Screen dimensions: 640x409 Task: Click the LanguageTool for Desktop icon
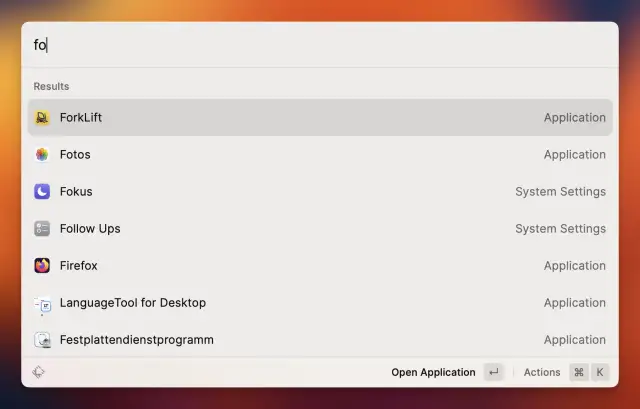click(42, 305)
